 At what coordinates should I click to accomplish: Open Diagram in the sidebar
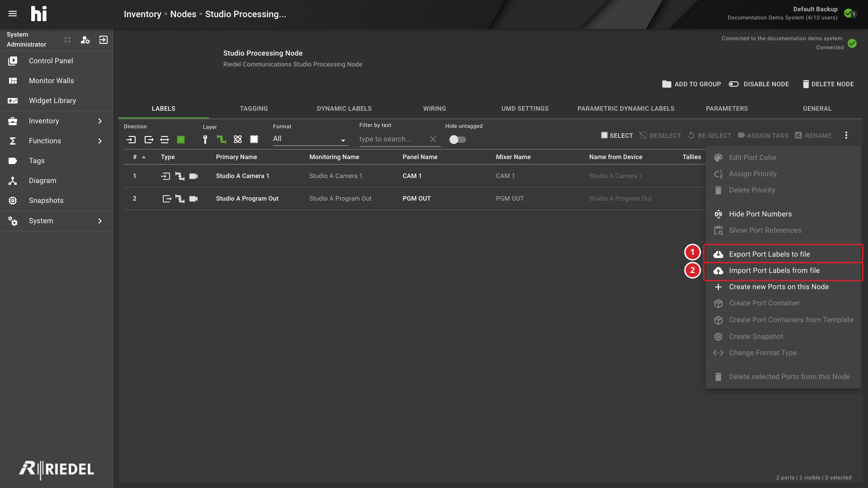56,181
